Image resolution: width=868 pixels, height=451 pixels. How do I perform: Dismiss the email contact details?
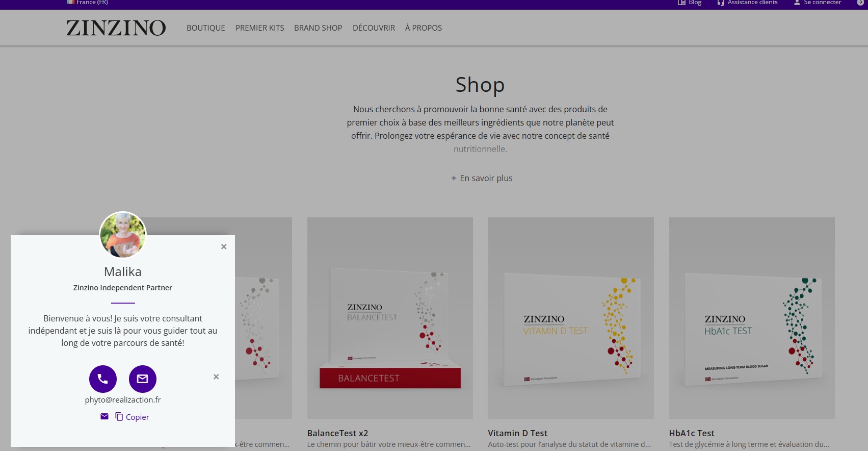(x=216, y=377)
